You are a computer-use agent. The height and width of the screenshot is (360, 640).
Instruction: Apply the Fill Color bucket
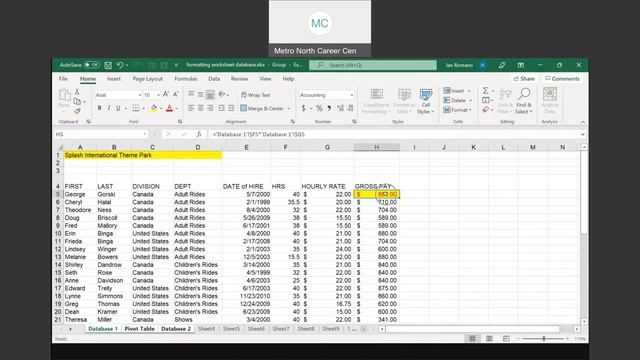click(x=153, y=108)
